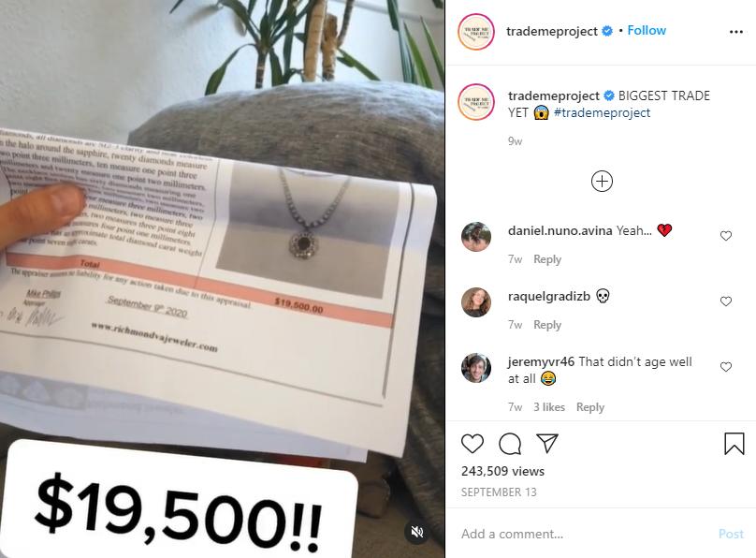Save the post with the bookmark icon
The image size is (756, 558).
[x=734, y=443]
